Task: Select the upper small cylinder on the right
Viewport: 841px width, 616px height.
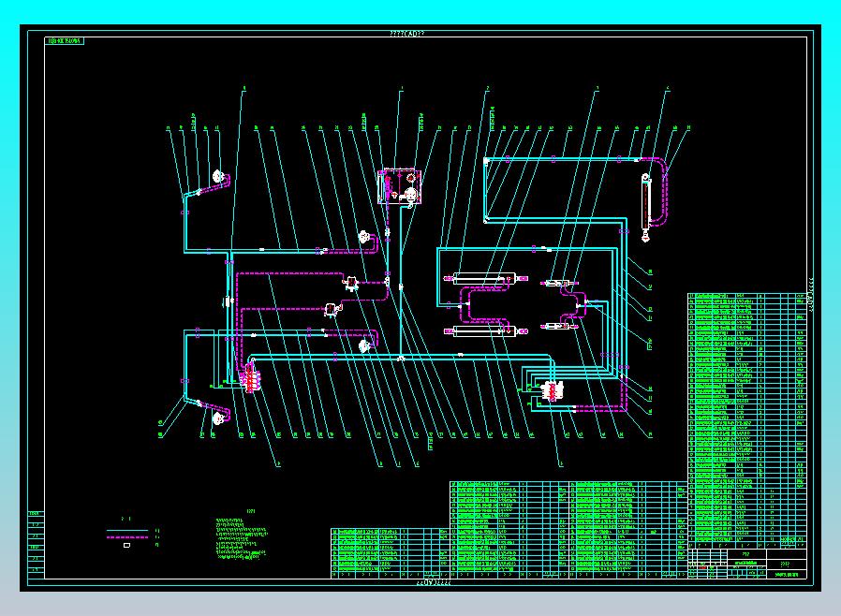Action: (x=559, y=283)
